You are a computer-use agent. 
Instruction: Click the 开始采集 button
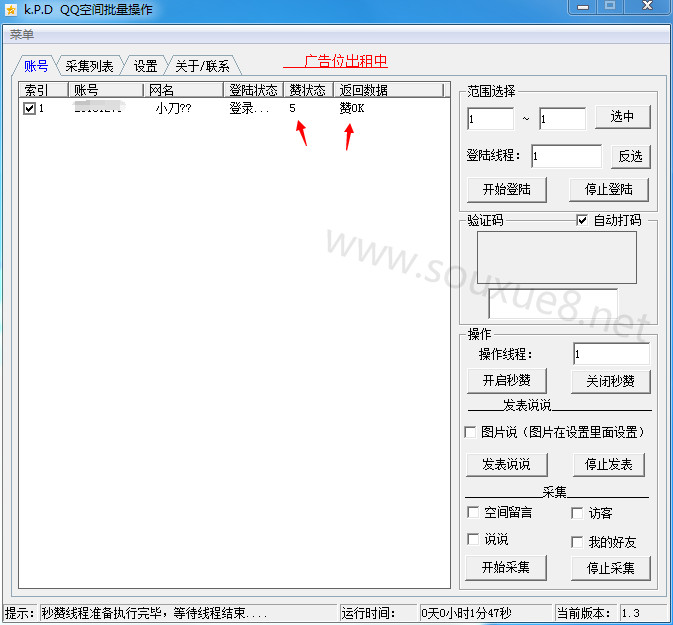506,567
